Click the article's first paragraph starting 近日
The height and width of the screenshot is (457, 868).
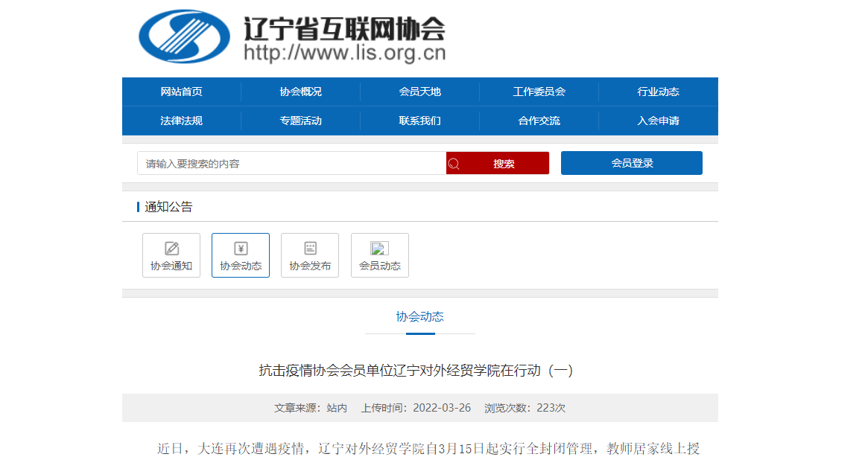point(428,448)
